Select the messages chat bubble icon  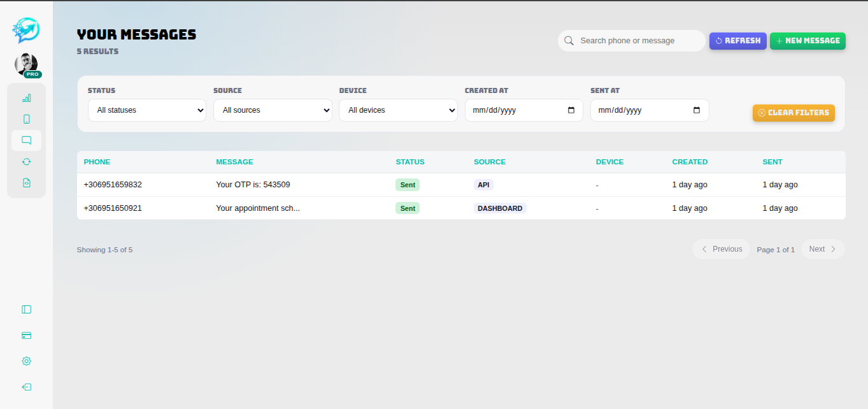point(26,140)
